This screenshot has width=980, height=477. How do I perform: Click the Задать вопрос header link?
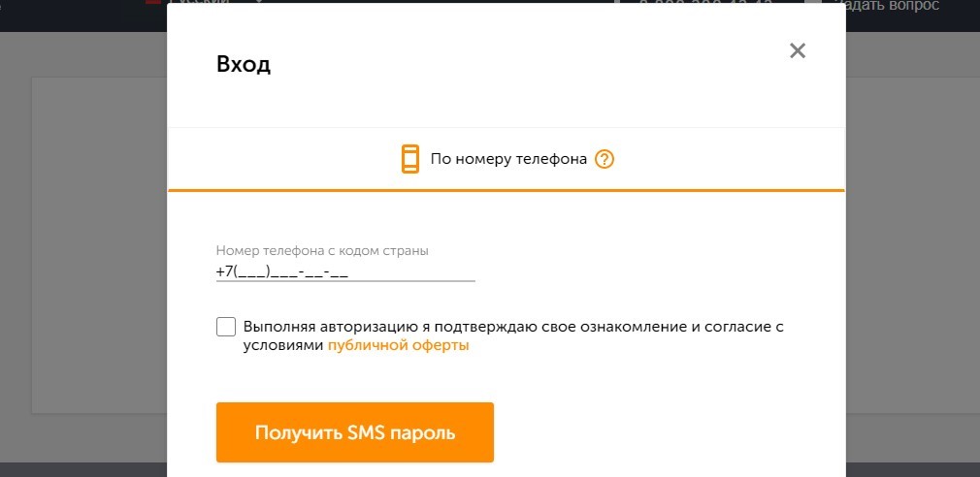[x=890, y=5]
